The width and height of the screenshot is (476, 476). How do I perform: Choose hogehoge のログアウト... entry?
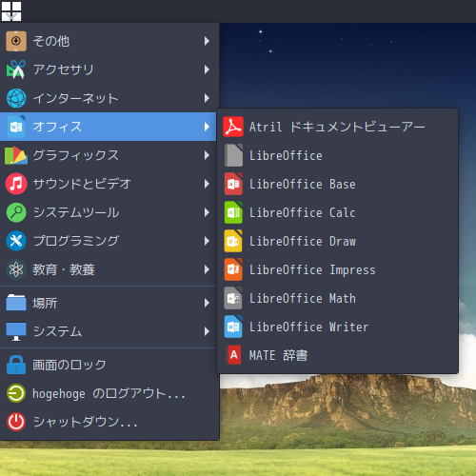(108, 393)
